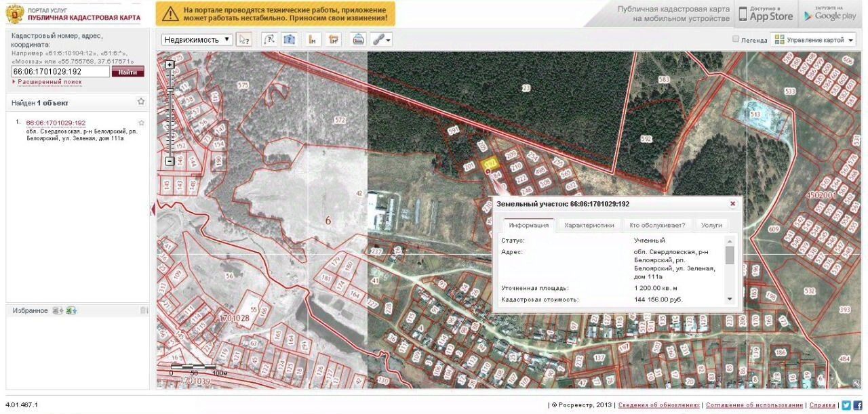Collapse the left side panel arrow

(153, 210)
